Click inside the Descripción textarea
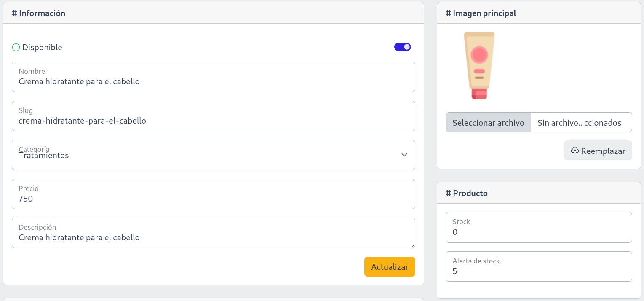This screenshot has width=644, height=301. (x=213, y=237)
